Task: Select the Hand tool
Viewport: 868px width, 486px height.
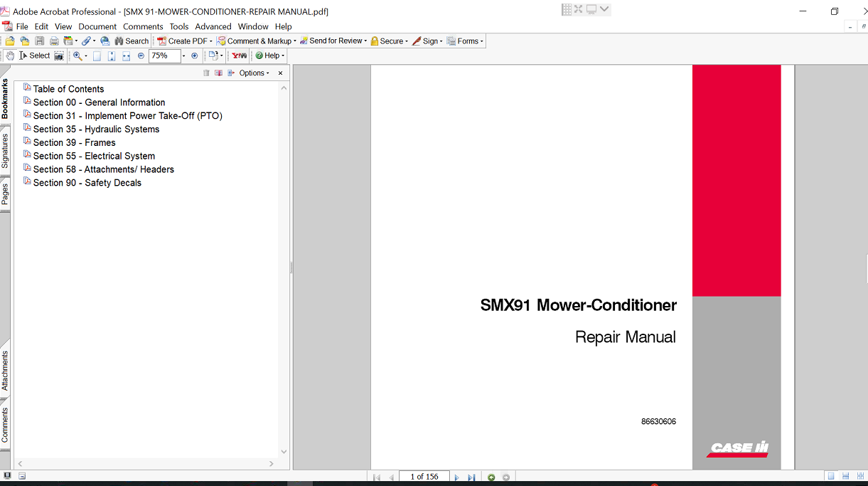Action: tap(10, 56)
